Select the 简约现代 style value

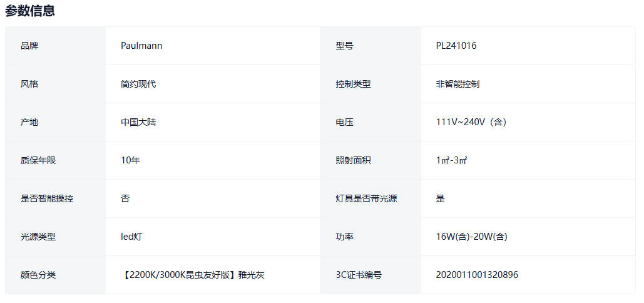coord(138,84)
